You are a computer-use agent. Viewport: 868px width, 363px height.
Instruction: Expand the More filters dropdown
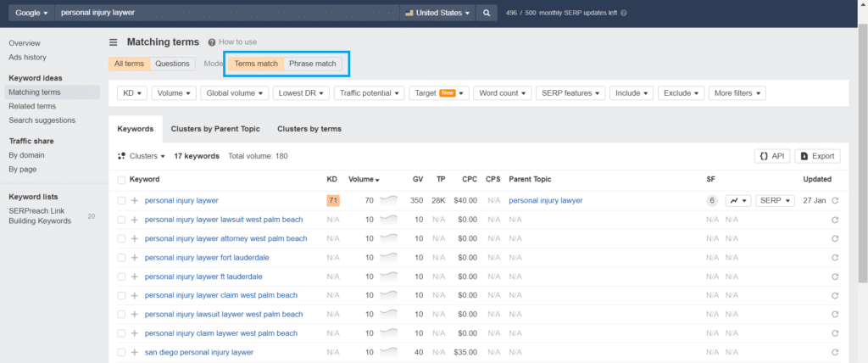click(x=737, y=93)
